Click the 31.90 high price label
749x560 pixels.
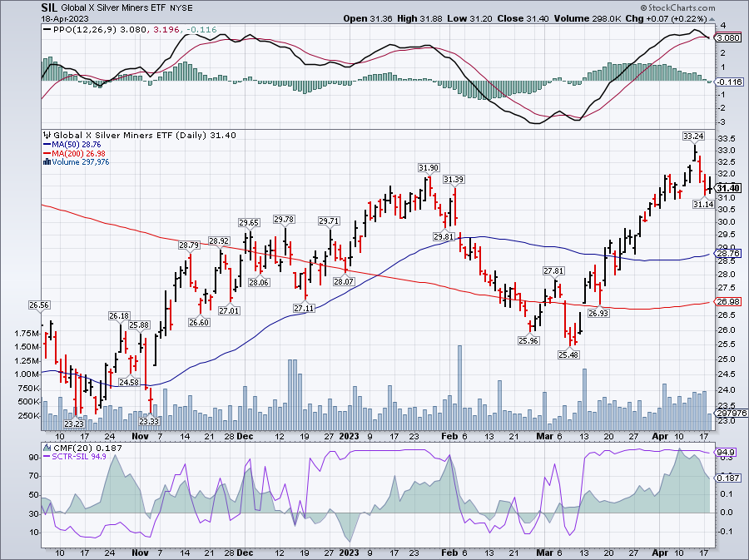[428, 167]
